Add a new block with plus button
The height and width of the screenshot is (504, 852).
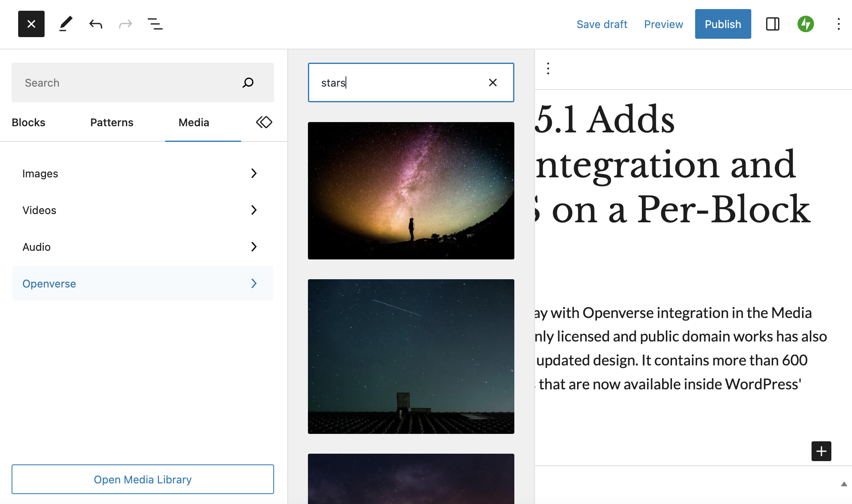coord(821,451)
